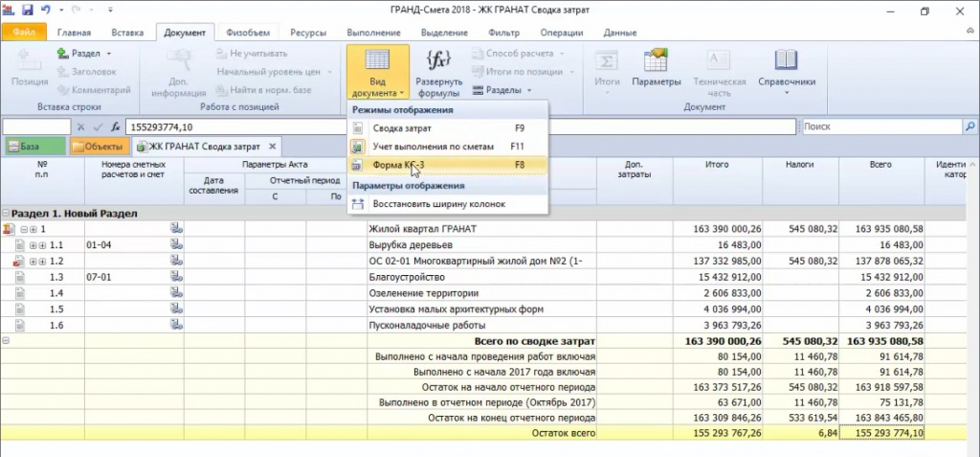980x457 pixels.
Task: Open Способ расчета dropdown
Action: pyautogui.click(x=518, y=54)
